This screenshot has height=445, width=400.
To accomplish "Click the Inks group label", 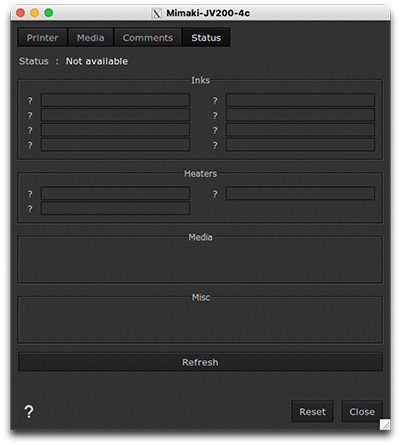I will coord(200,80).
